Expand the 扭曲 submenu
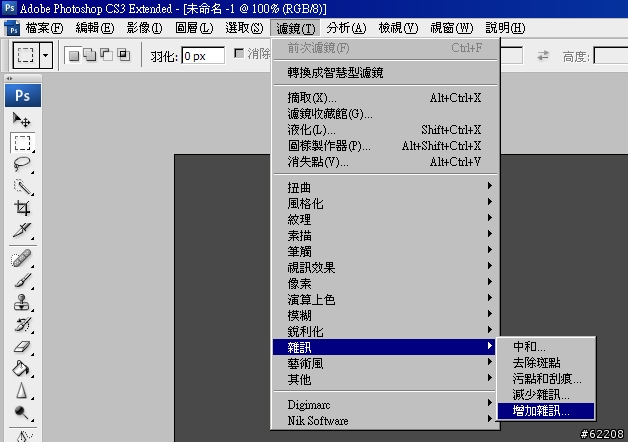This screenshot has width=628, height=442. click(384, 187)
